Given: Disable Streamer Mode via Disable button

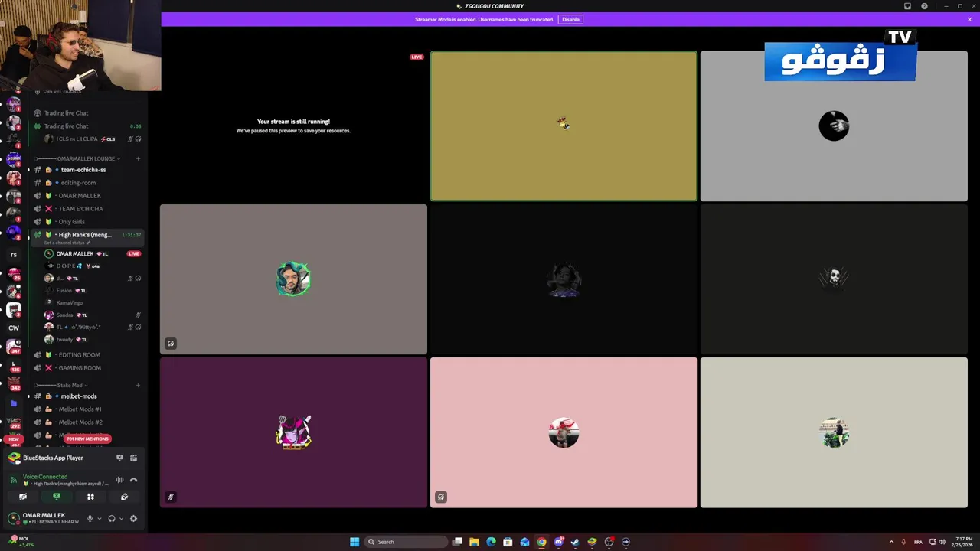Looking at the screenshot, I should coord(570,19).
